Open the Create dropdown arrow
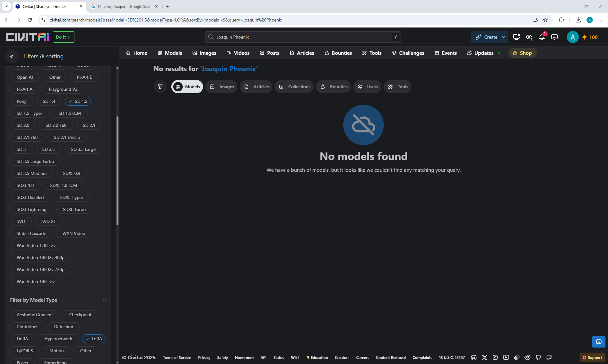608x364 pixels. [503, 37]
